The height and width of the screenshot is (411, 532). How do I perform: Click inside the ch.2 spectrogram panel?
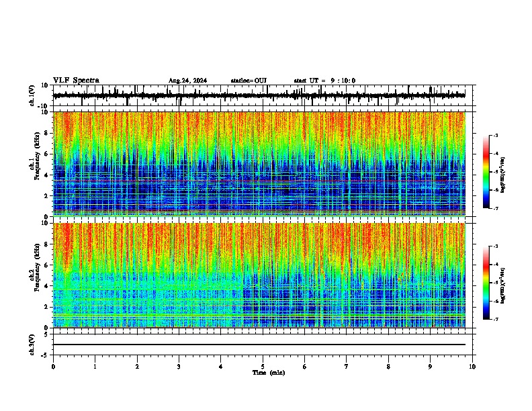[x=259, y=275]
